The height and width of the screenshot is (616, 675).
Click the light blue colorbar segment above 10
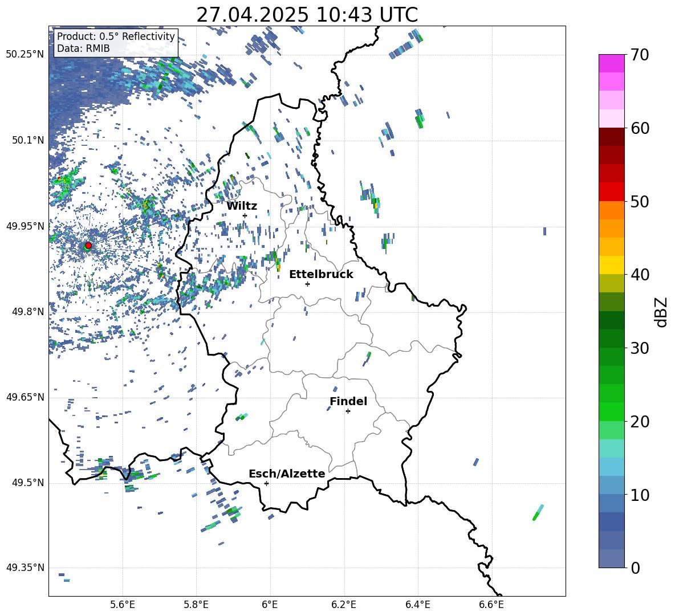coord(612,467)
